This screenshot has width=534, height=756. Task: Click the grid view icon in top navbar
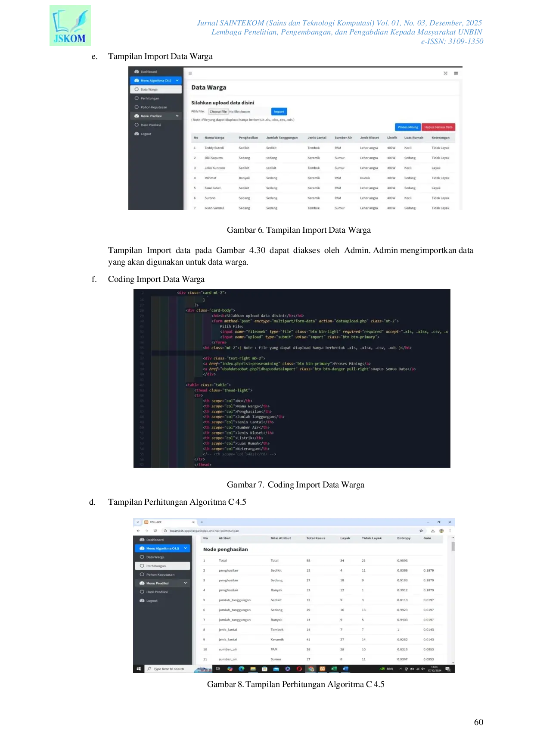coord(456,73)
